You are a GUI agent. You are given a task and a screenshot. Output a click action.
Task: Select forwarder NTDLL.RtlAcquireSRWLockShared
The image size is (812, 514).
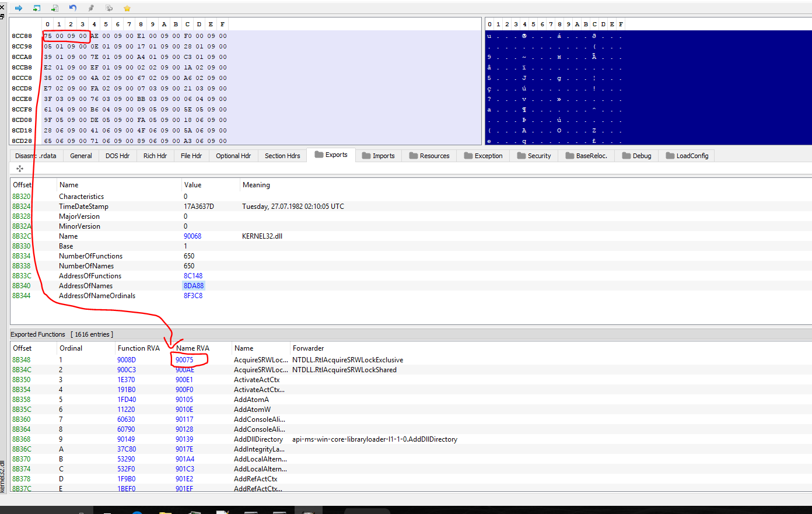[x=344, y=370]
